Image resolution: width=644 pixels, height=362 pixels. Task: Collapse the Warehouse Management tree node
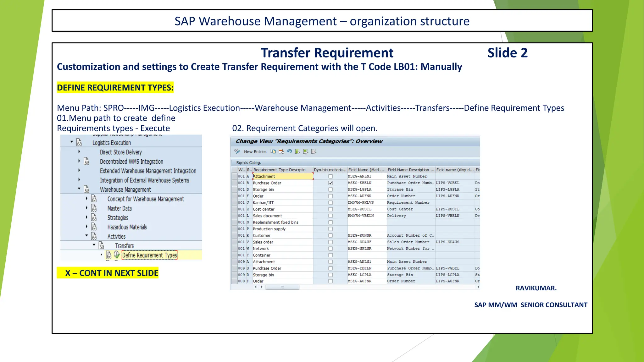(79, 189)
